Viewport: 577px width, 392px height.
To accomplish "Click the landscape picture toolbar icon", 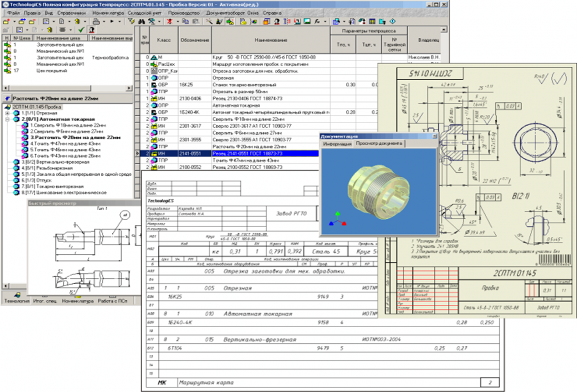I will coord(307,21).
